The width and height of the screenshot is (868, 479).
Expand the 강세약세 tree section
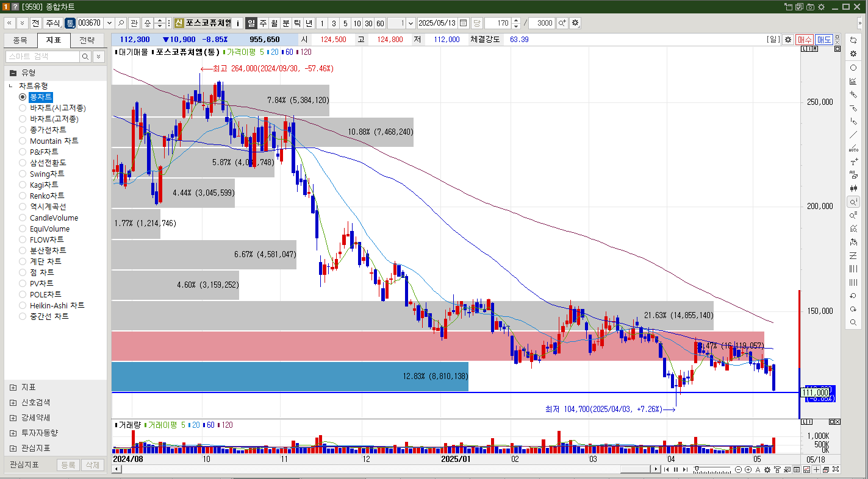[13, 417]
